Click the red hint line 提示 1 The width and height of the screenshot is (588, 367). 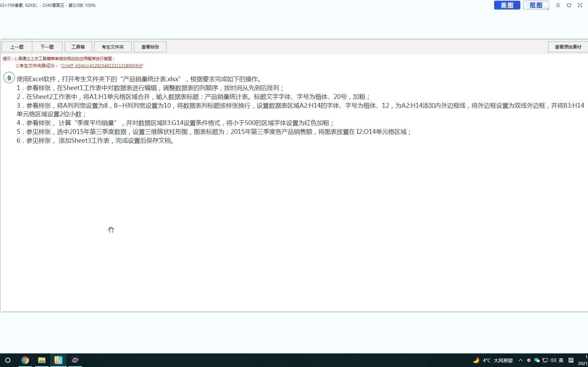59,59
